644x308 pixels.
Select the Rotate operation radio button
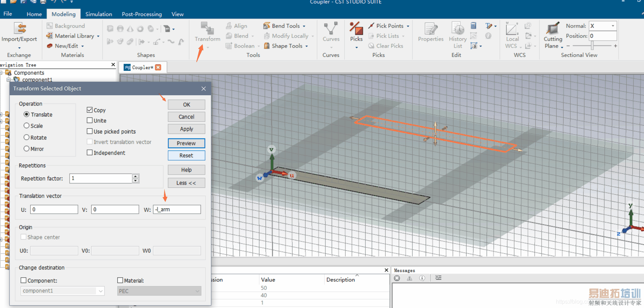(x=26, y=137)
